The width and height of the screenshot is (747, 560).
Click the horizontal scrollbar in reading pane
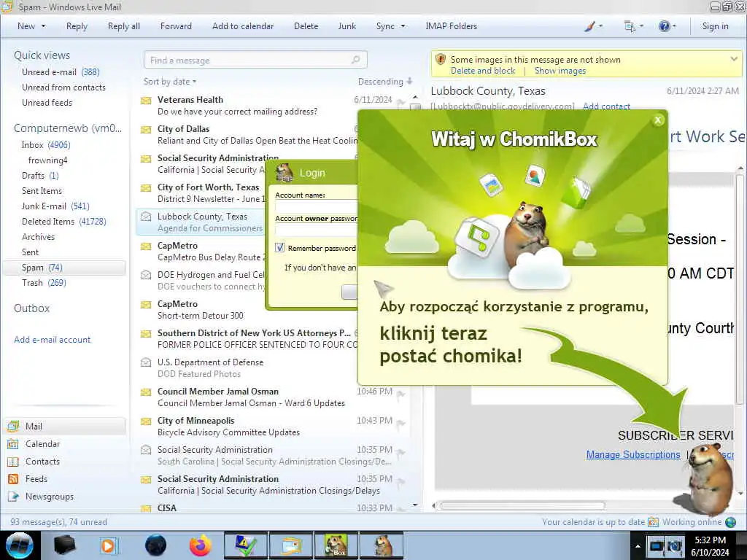522,506
